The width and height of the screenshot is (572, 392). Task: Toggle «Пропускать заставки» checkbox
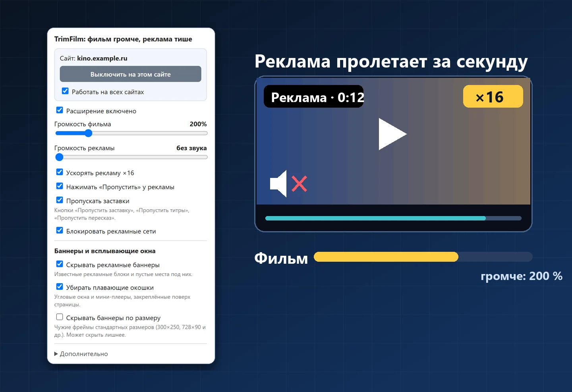[x=60, y=200]
